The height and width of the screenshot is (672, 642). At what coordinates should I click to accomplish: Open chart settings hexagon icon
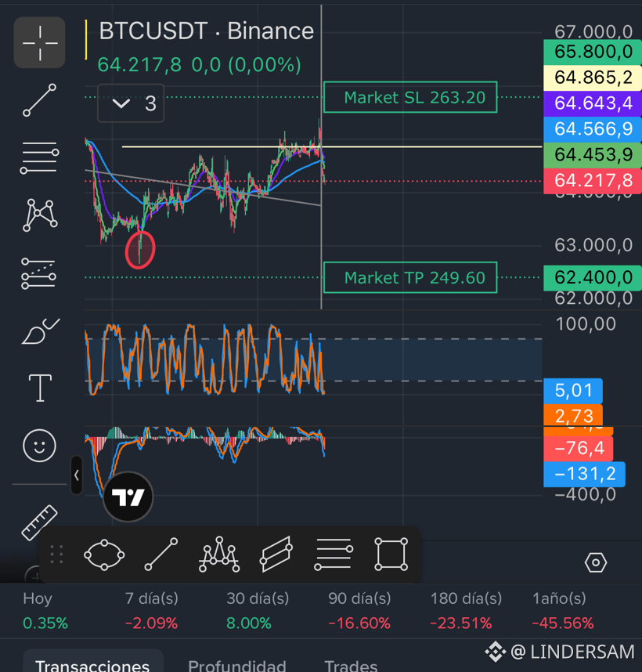click(596, 562)
